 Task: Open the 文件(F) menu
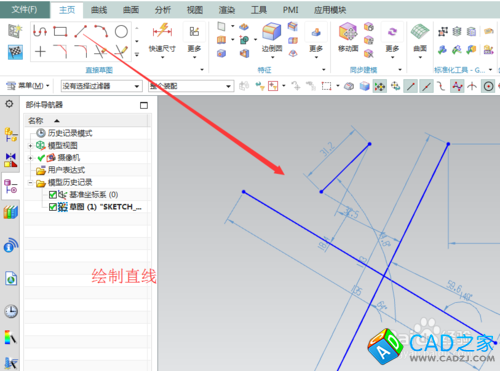[x=25, y=9]
